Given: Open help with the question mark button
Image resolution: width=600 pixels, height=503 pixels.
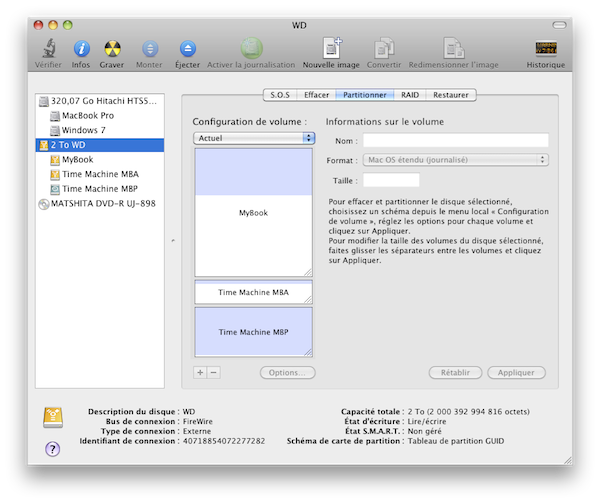Looking at the screenshot, I should click(52, 449).
